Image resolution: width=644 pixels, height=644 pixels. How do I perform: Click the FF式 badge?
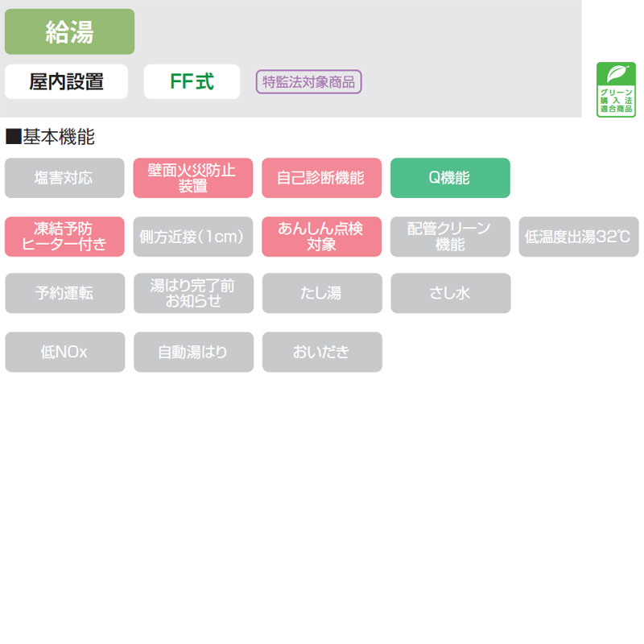(x=192, y=81)
